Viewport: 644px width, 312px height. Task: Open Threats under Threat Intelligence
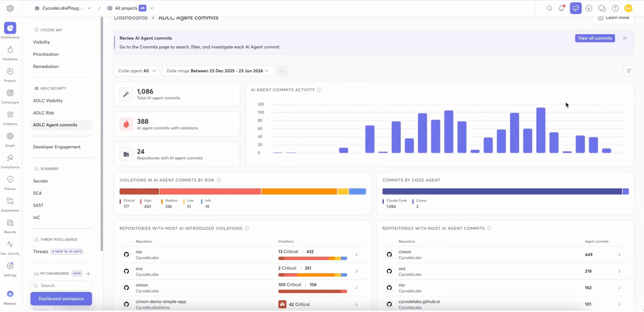coord(41,252)
